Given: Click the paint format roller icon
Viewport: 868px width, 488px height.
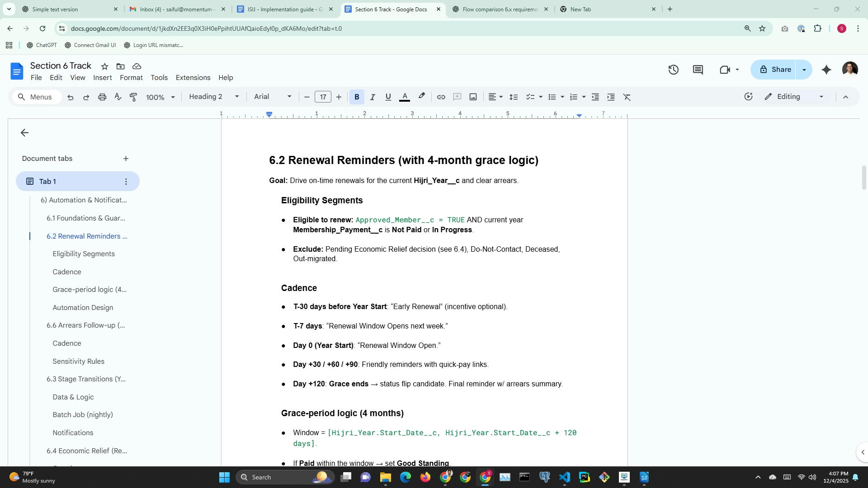Looking at the screenshot, I should coord(133,97).
